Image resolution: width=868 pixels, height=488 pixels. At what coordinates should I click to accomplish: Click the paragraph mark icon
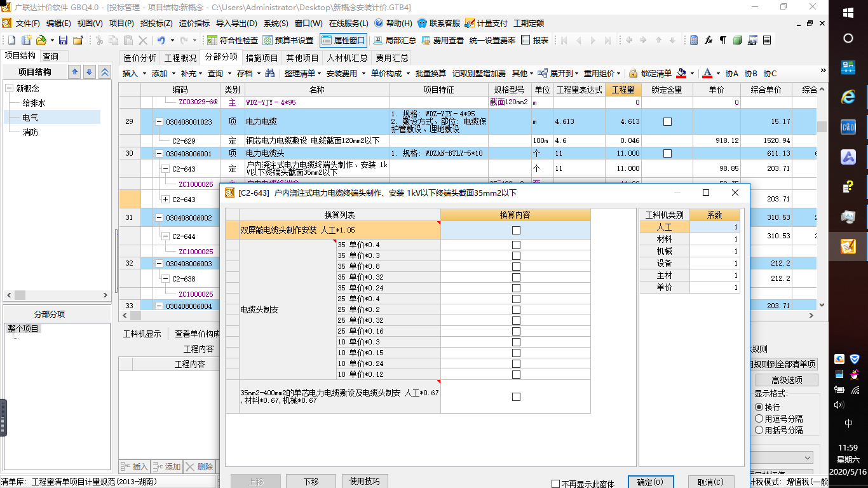point(722,40)
